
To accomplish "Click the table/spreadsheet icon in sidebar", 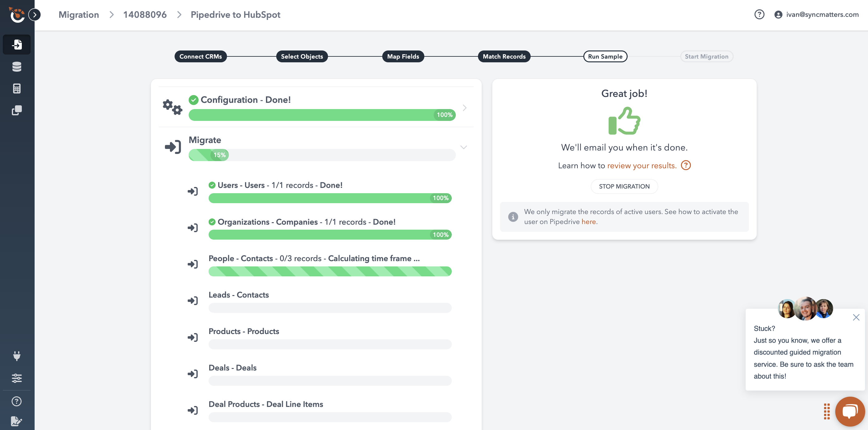I will [17, 88].
